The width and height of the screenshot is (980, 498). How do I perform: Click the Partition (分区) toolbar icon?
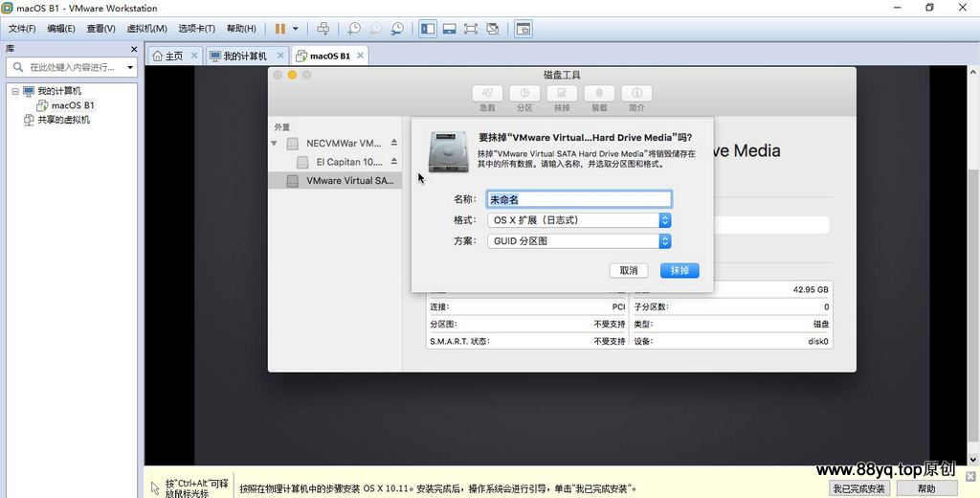[525, 93]
